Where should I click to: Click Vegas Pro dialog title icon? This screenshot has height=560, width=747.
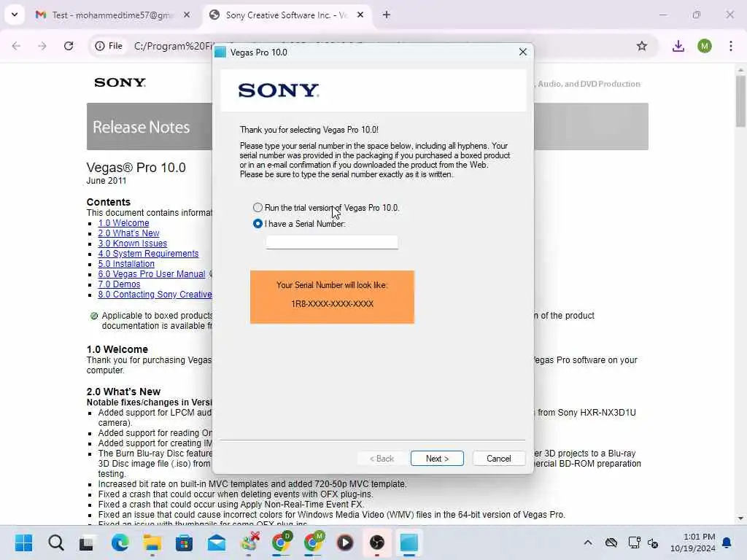220,52
